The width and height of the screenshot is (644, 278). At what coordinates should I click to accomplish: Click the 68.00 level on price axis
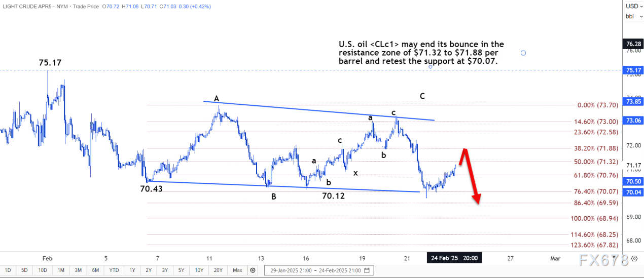click(x=634, y=241)
